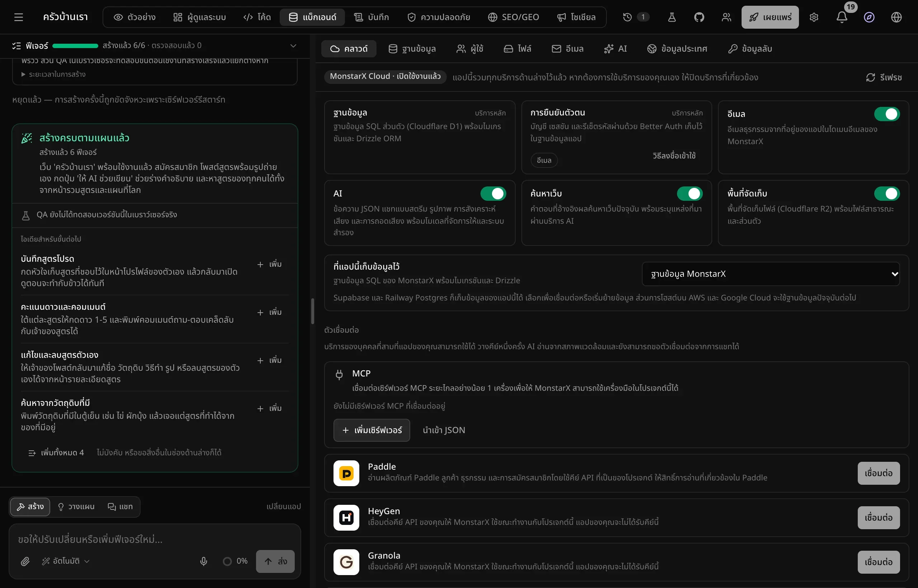This screenshot has height=588, width=918.
Task: Open the GitHub icon
Action: [x=699, y=17]
